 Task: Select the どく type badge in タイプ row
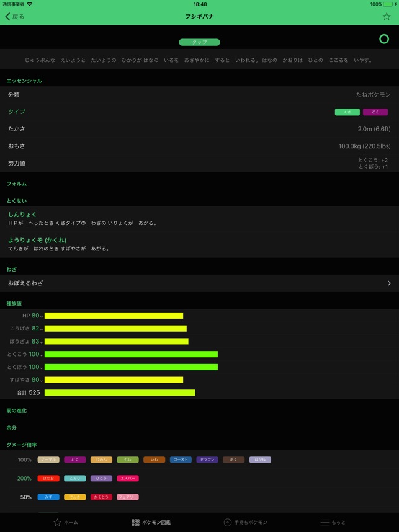375,112
